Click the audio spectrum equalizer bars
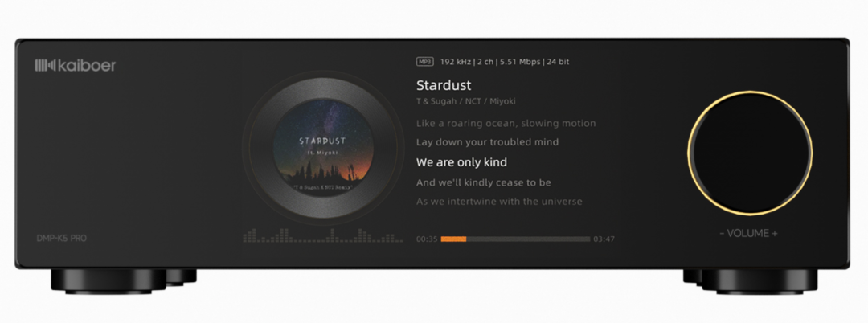Image resolution: width=868 pixels, height=323 pixels. pyautogui.click(x=323, y=235)
